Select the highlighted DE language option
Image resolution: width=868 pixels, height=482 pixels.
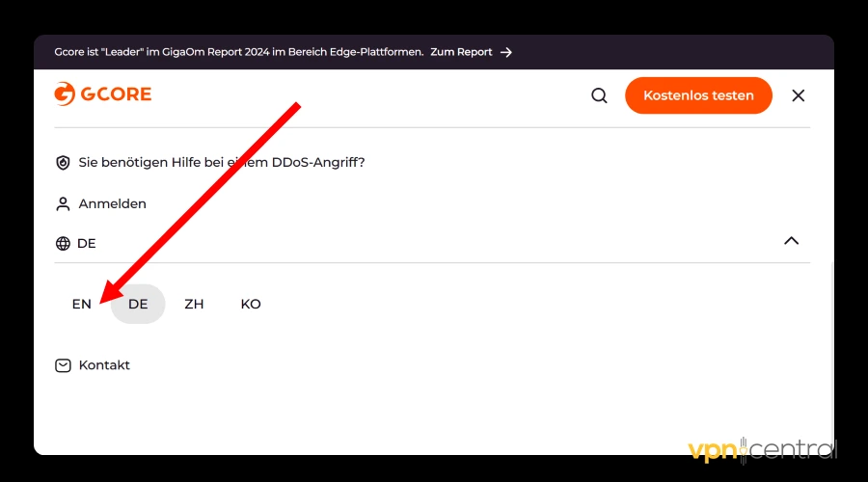(x=138, y=304)
